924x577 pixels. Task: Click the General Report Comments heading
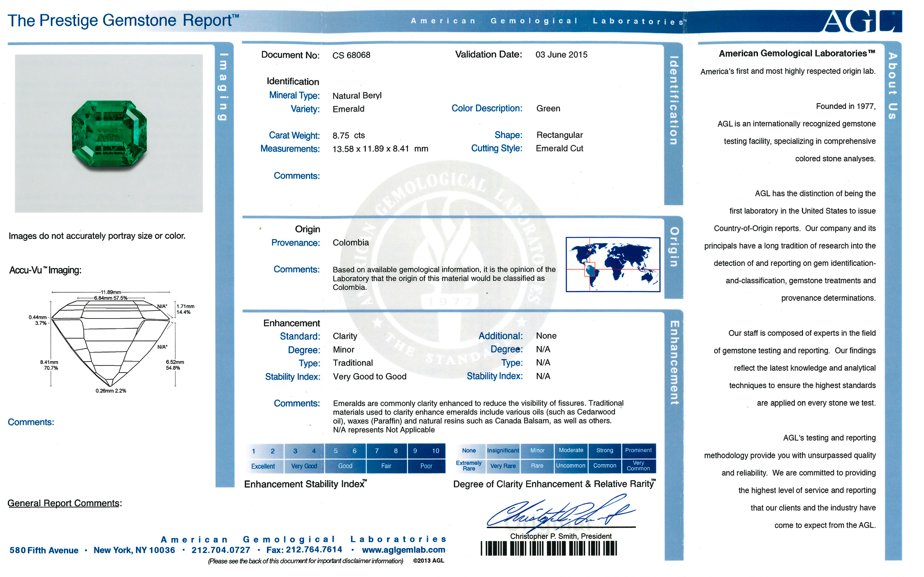point(64,503)
